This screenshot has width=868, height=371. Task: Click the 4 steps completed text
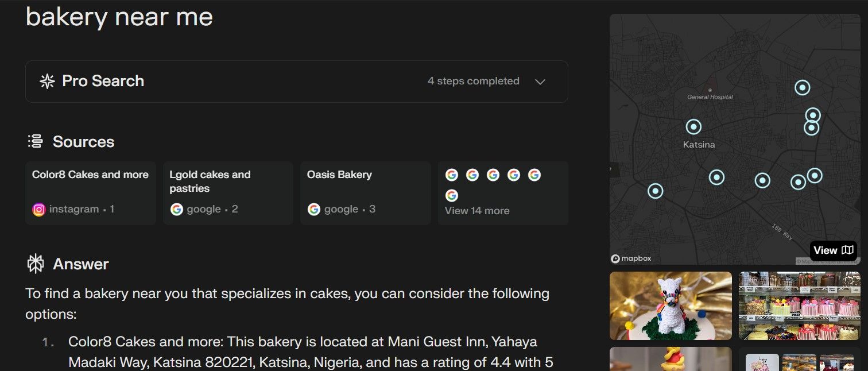[x=473, y=81]
